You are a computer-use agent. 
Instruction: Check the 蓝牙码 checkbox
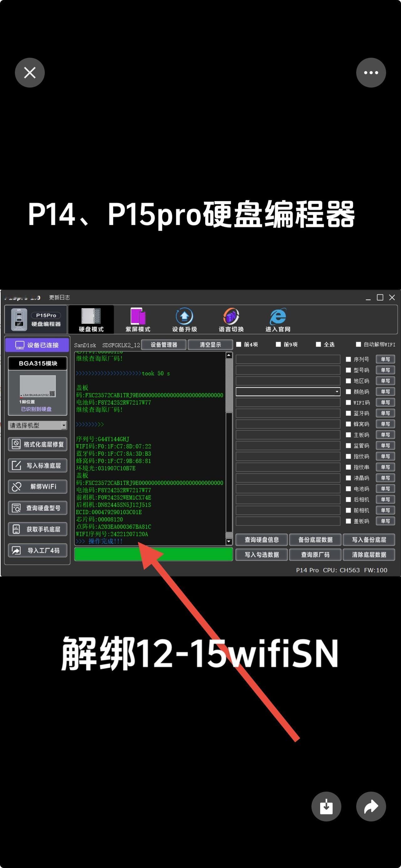click(348, 413)
